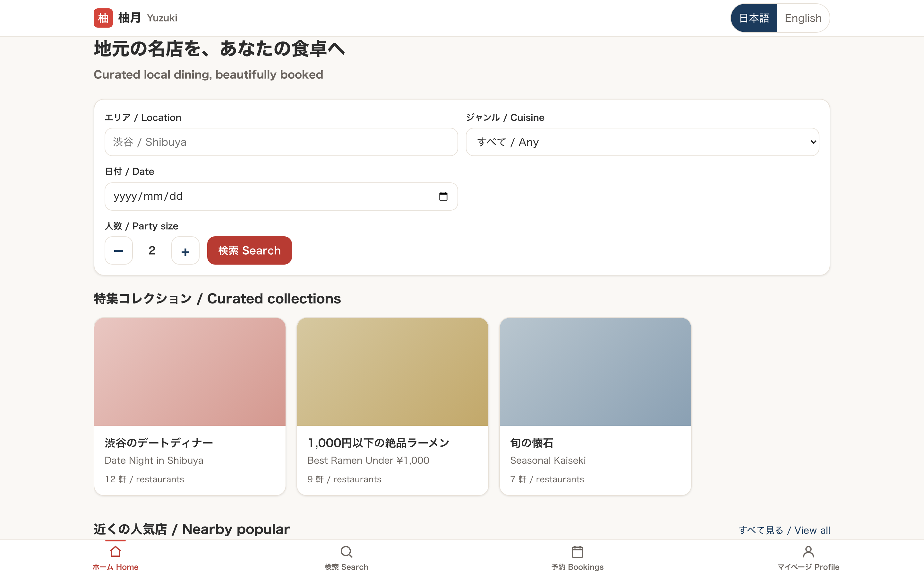This screenshot has width=924, height=578.
Task: Switch language to English
Action: [x=803, y=18]
